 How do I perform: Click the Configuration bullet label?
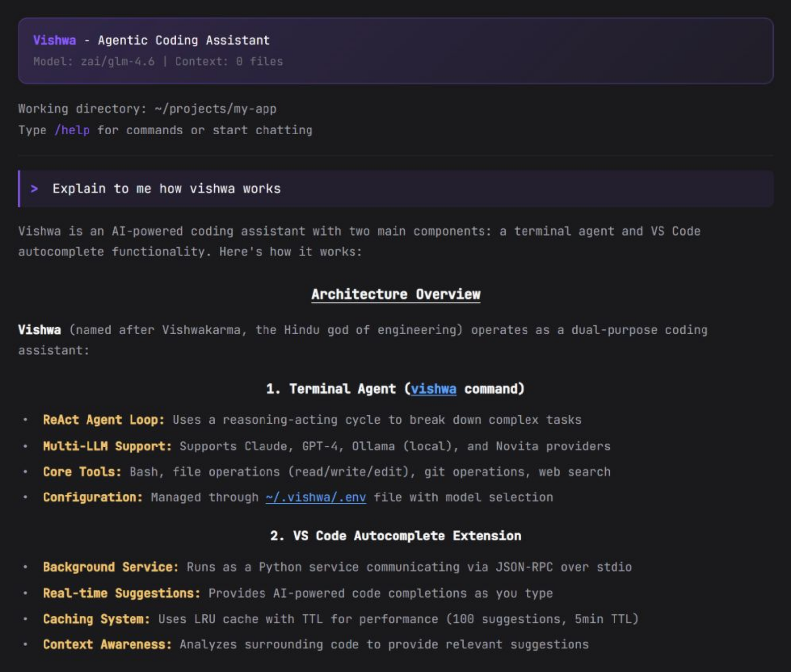coord(93,497)
